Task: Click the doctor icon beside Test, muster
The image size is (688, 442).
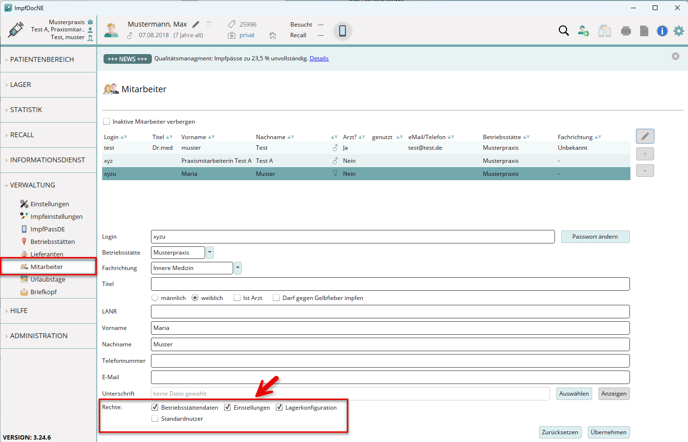Action: (90, 37)
